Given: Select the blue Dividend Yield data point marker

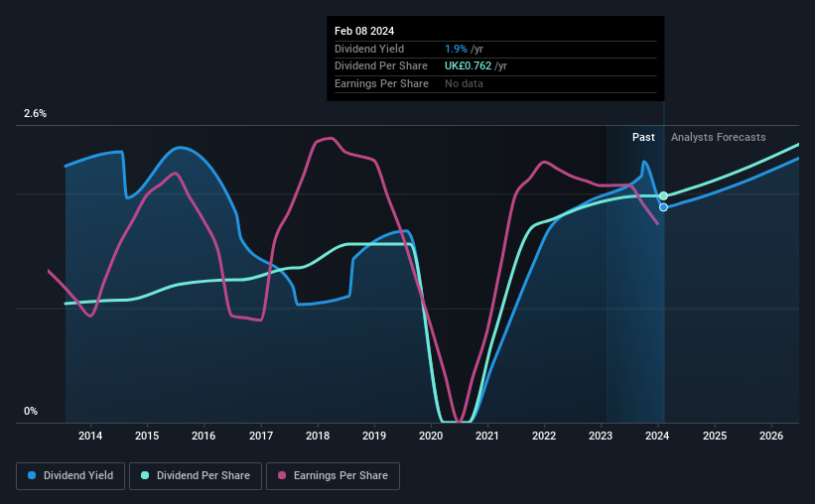Looking at the screenshot, I should pyautogui.click(x=663, y=207).
